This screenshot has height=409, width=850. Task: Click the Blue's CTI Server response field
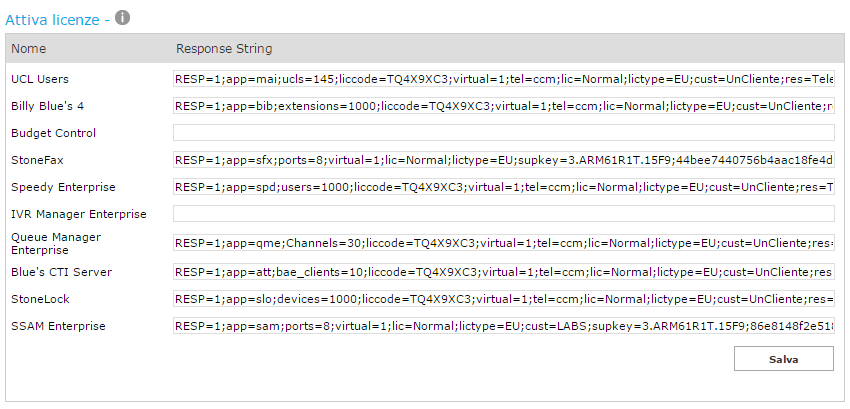pyautogui.click(x=503, y=272)
